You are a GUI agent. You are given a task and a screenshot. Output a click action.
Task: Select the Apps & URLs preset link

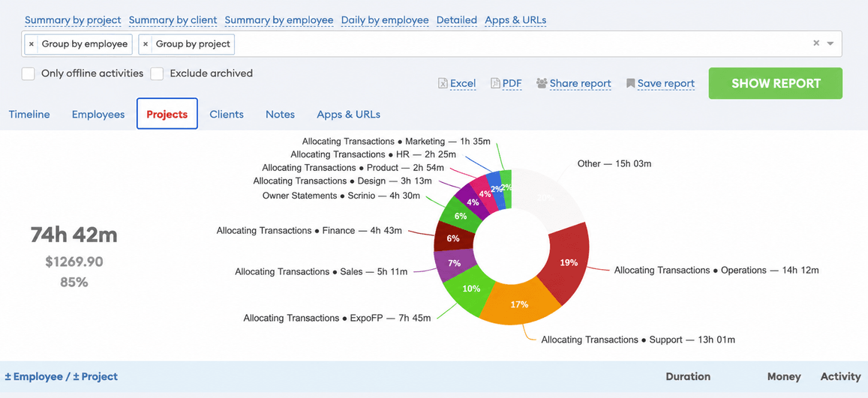515,20
